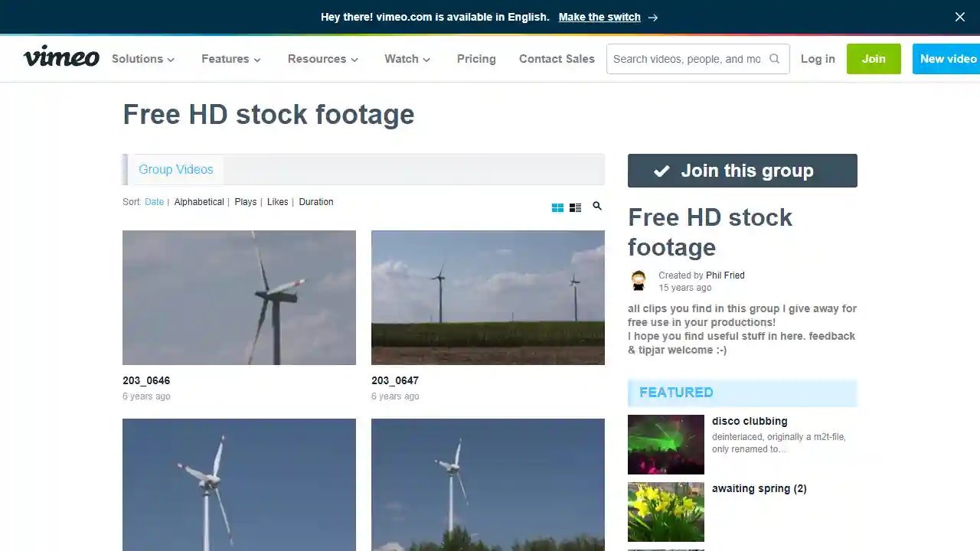Screen dimensions: 980x551
Task: Dismiss the language banner with the X
Action: pyautogui.click(x=959, y=17)
